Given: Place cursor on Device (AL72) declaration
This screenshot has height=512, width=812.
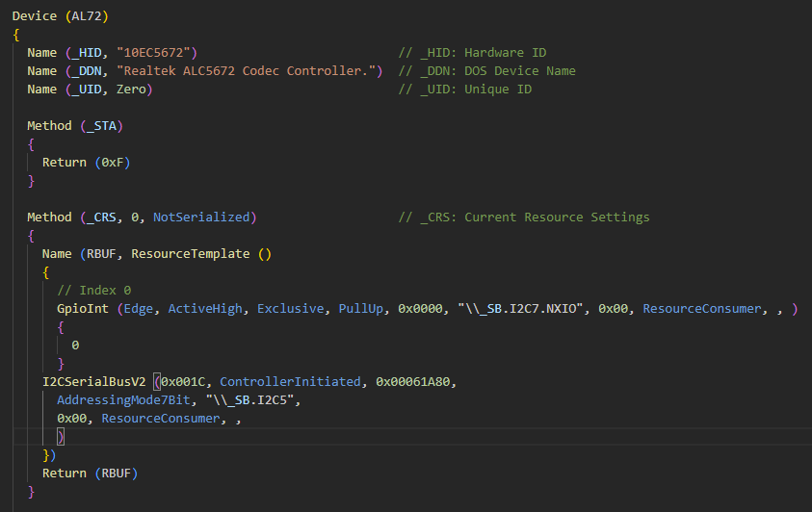Looking at the screenshot, I should (60, 16).
